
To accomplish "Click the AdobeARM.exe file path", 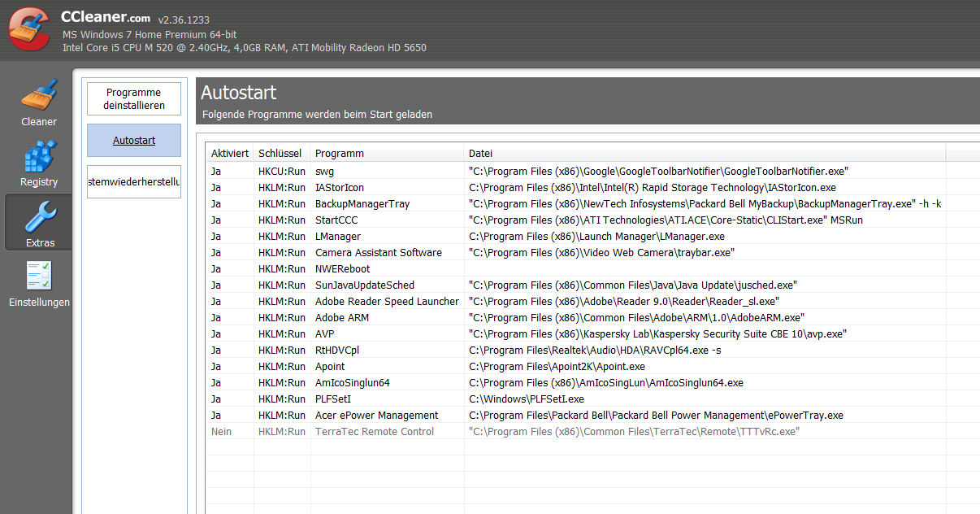I will click(x=636, y=318).
